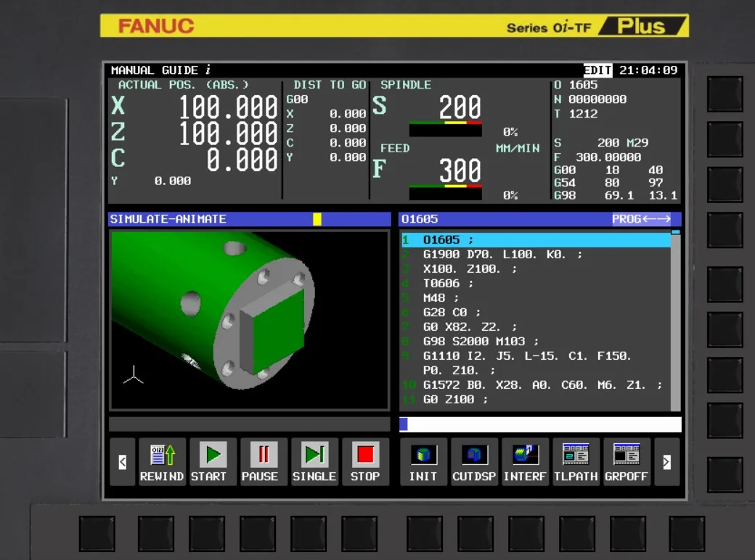The width and height of the screenshot is (755, 560).
Task: Click the feed rate value 300
Action: pyautogui.click(x=460, y=170)
